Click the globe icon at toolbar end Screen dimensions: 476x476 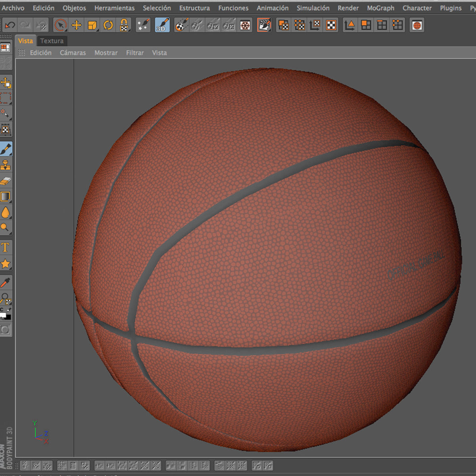coord(417,25)
